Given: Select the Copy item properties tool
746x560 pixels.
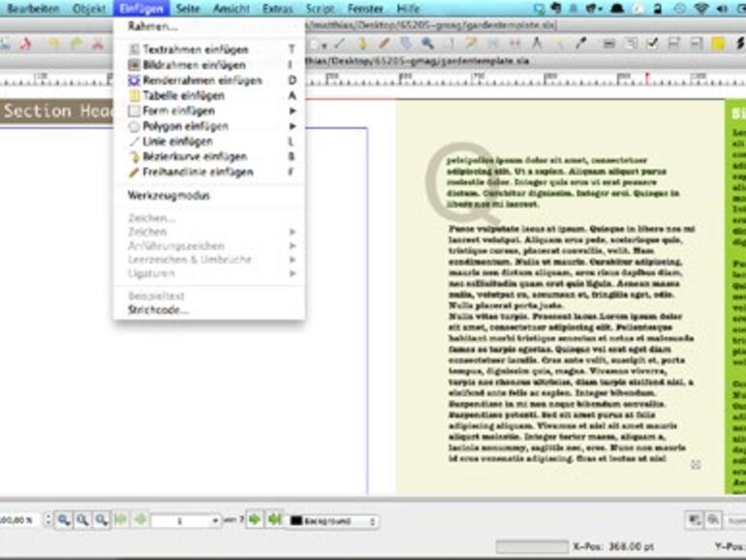Looking at the screenshot, I should (x=559, y=44).
